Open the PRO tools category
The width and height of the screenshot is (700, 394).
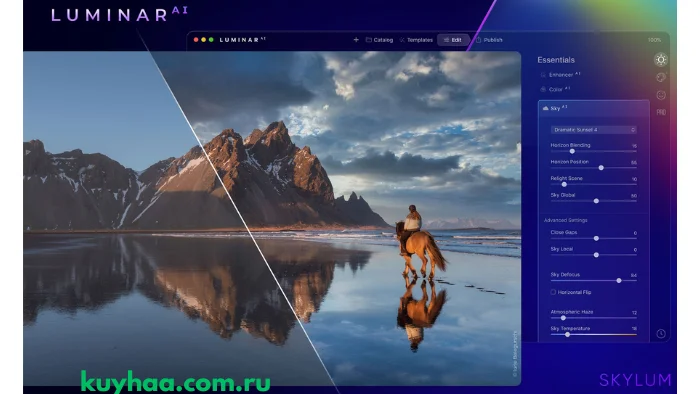pyautogui.click(x=661, y=112)
